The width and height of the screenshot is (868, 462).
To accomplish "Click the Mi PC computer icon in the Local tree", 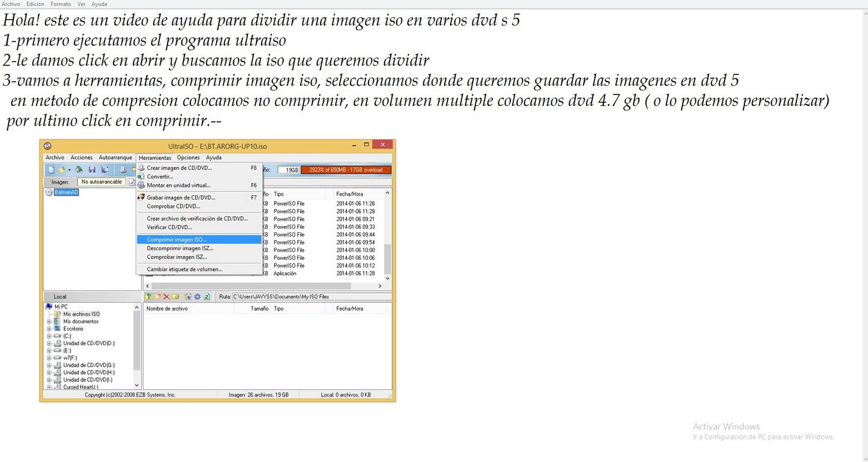I will tap(49, 307).
